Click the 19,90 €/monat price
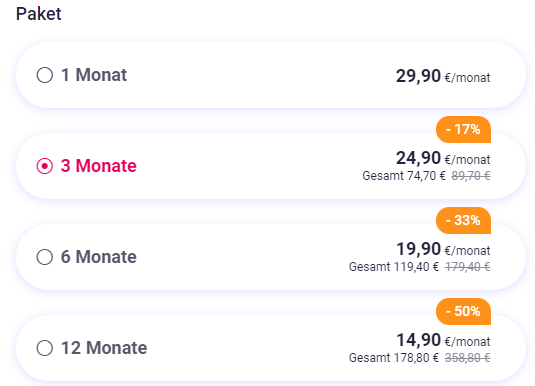Screen dimensions: 535x386 (443, 249)
